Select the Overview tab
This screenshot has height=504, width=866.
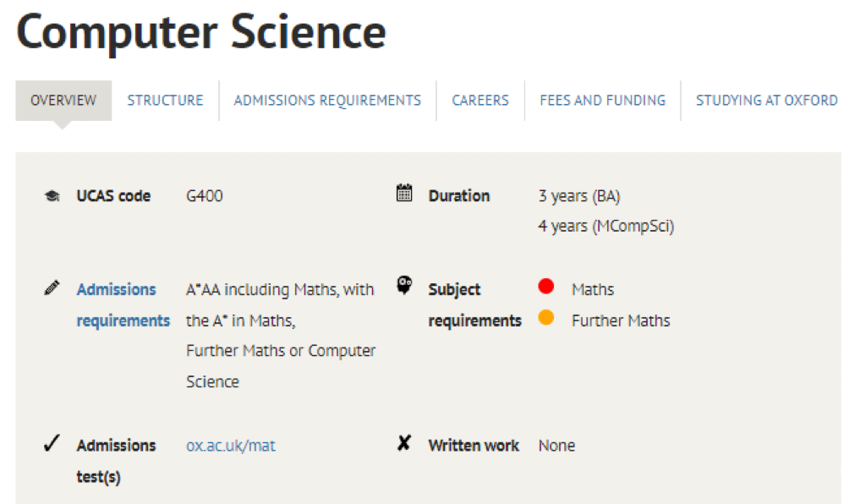tap(63, 101)
